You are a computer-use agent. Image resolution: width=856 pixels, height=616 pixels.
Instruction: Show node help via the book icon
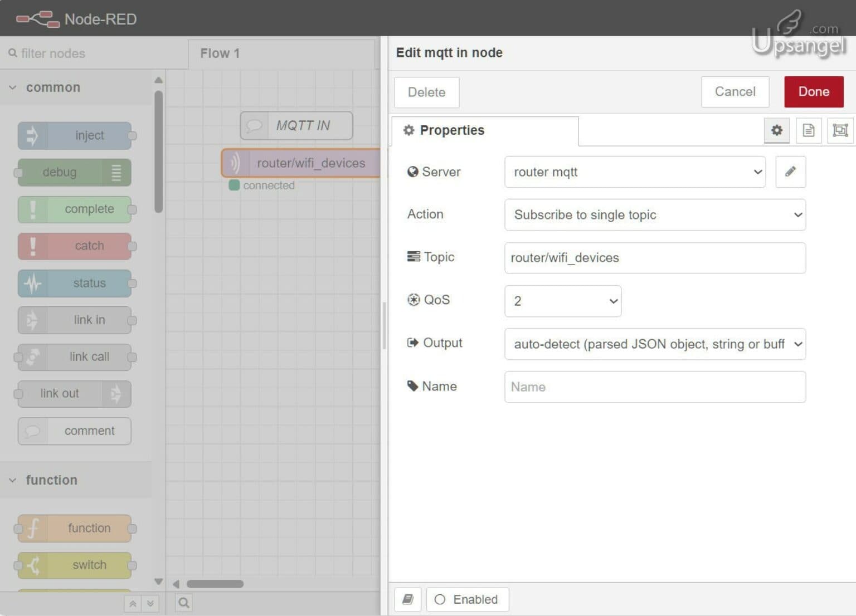[x=407, y=599]
